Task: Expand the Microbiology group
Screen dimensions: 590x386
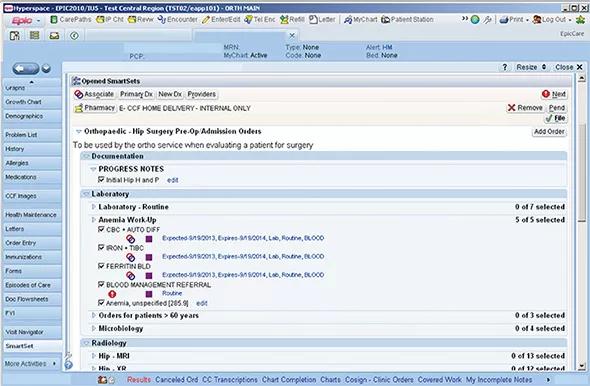Action: pyautogui.click(x=93, y=328)
